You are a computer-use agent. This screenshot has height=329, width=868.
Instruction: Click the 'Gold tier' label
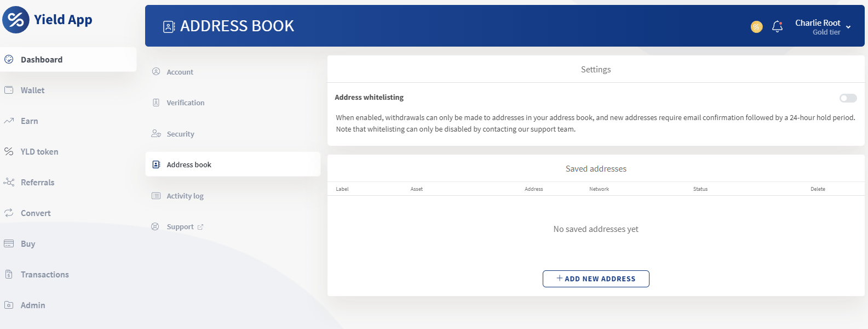826,32
